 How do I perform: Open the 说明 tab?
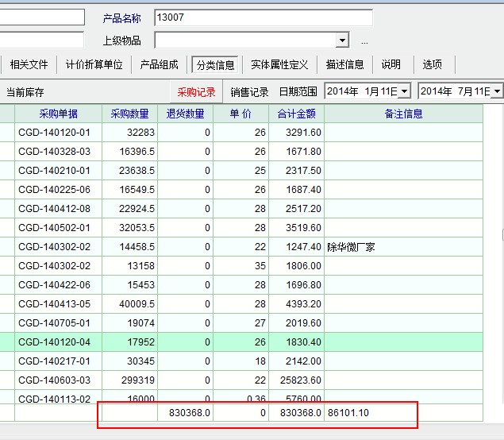pyautogui.click(x=391, y=64)
